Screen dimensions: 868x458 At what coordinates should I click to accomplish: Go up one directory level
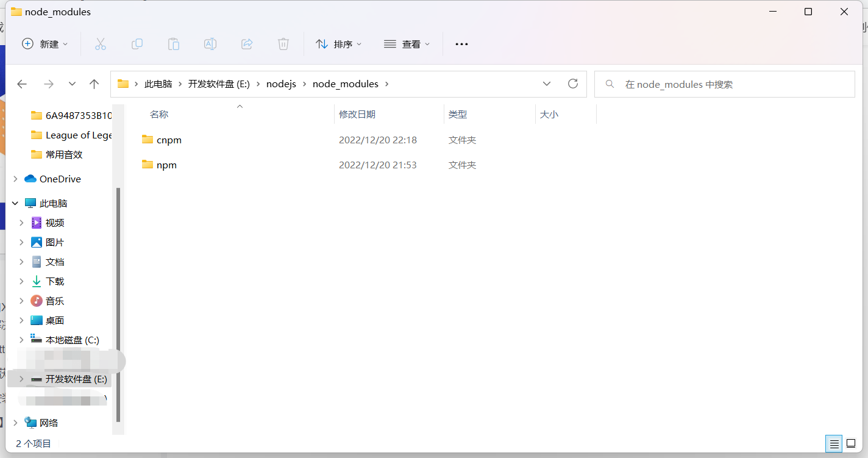[94, 84]
